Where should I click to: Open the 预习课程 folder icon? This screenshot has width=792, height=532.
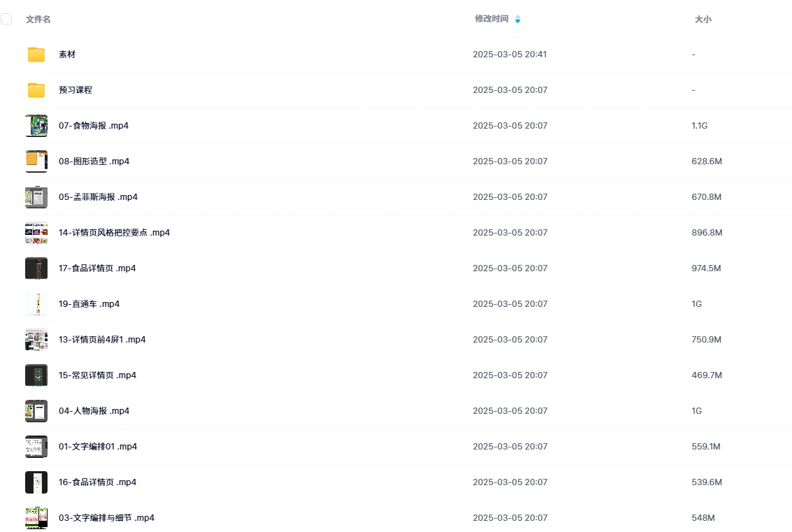(x=36, y=90)
